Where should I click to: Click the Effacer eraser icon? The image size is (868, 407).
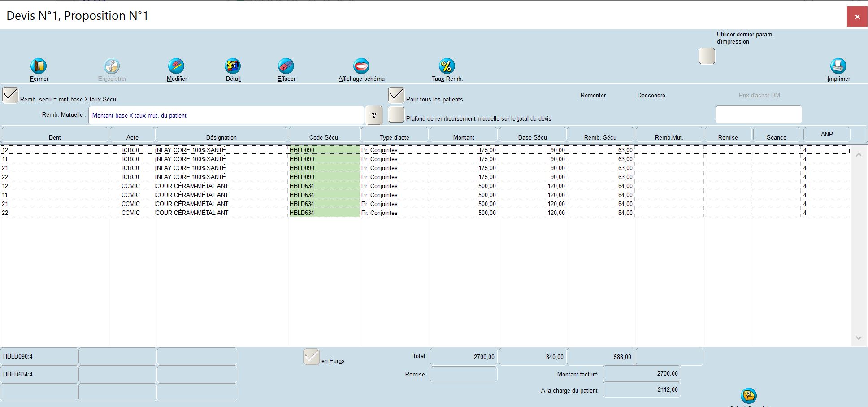click(x=286, y=66)
